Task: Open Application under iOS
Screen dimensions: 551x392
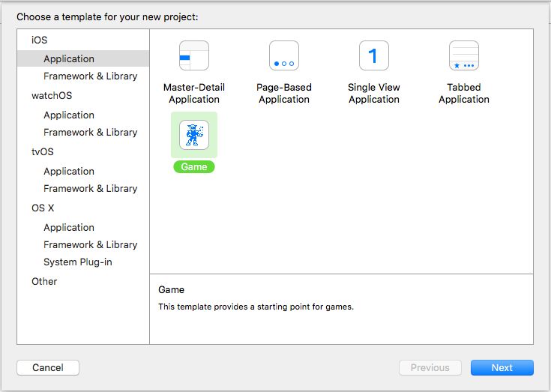Action: pyautogui.click(x=83, y=58)
